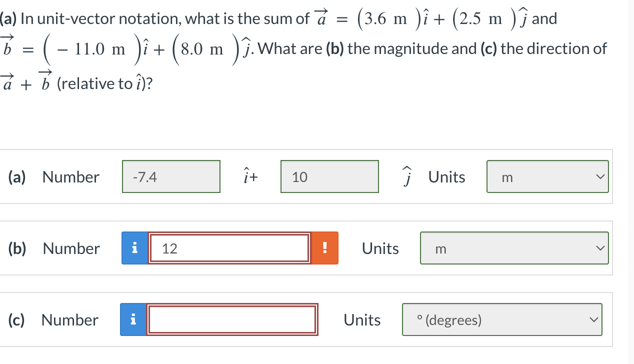The image size is (634, 364).
Task: Open the part (a) Units dropdown showing m
Action: point(547,176)
